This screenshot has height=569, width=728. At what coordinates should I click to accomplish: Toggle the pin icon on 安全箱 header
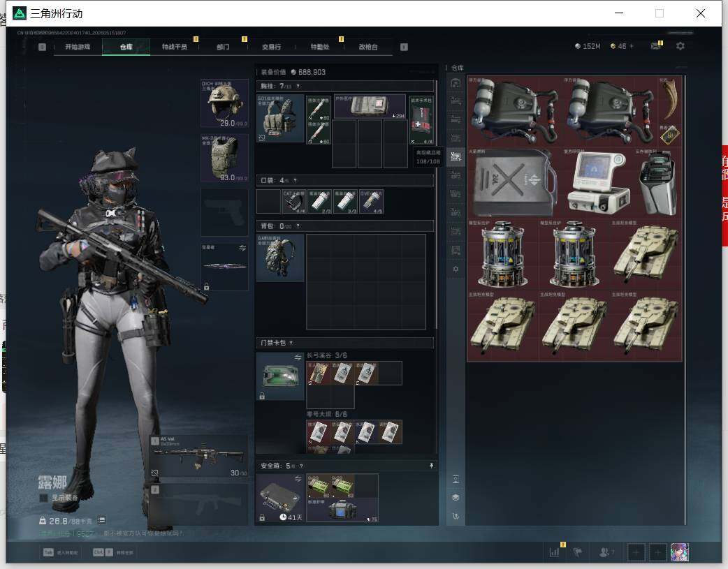coord(431,466)
